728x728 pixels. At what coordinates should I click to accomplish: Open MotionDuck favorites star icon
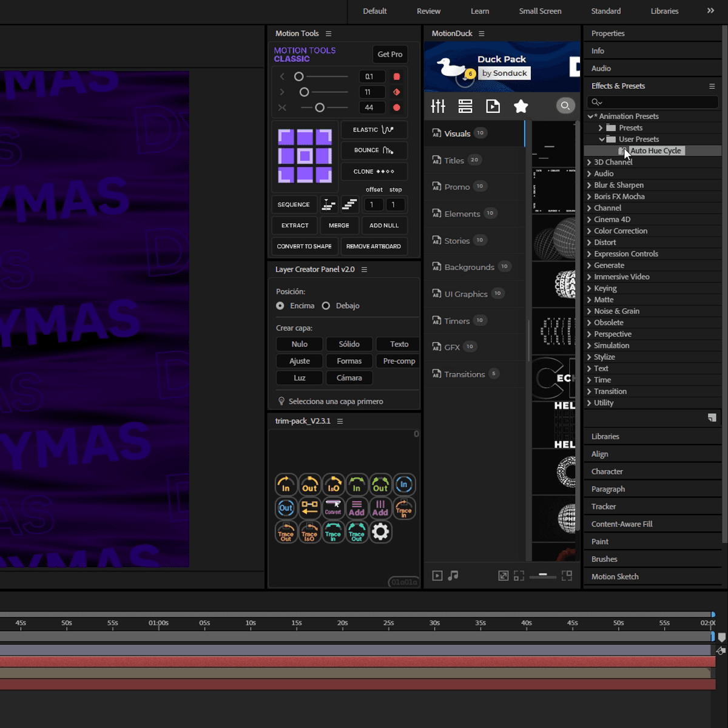[521, 107]
